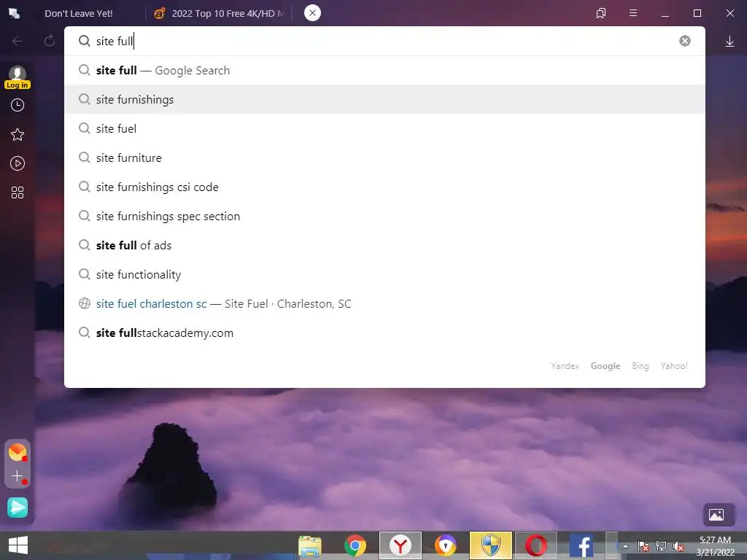The width and height of the screenshot is (747, 560).
Task: Reload the page with refresh icon
Action: [x=49, y=41]
